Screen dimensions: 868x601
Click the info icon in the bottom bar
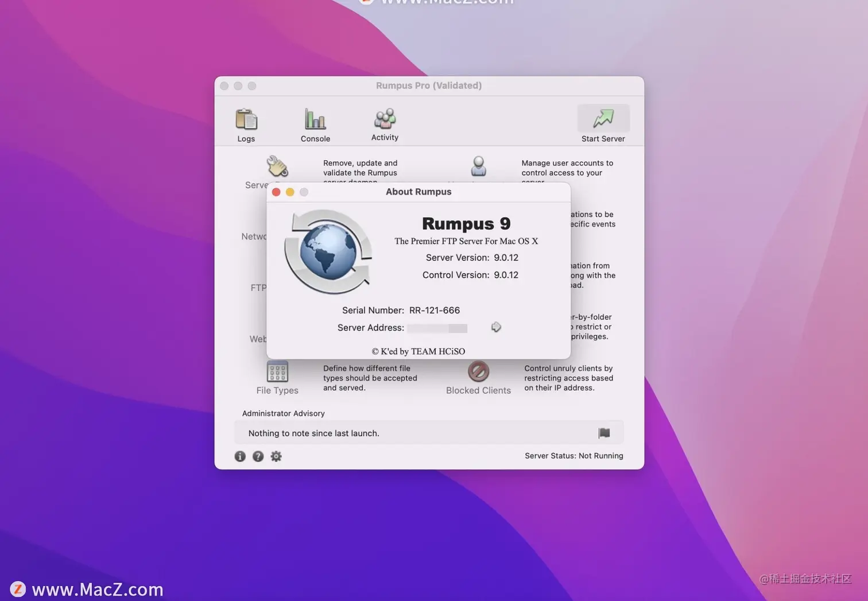coord(240,456)
